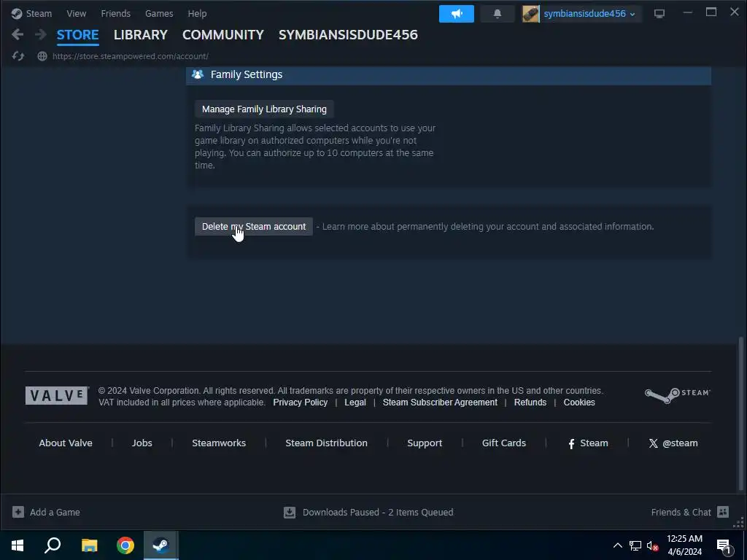Click the Add a Game label

pos(55,513)
